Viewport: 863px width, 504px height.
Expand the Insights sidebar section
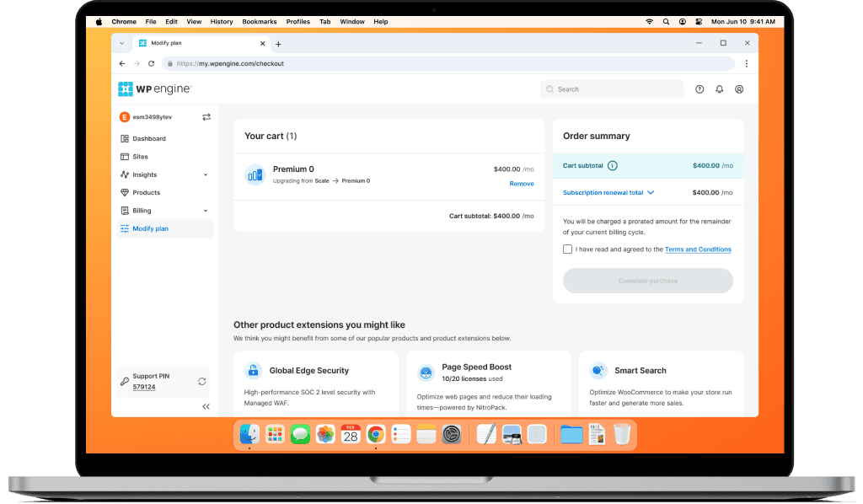coord(206,175)
